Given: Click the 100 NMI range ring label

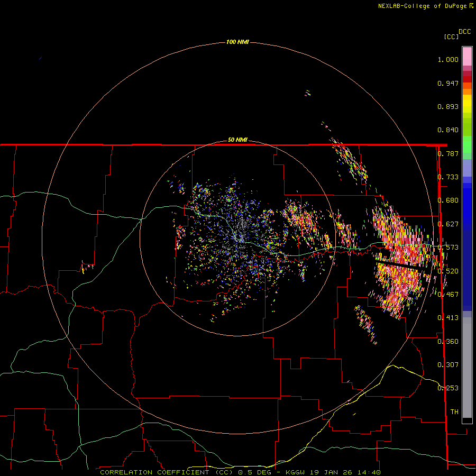Looking at the screenshot, I should (237, 42).
